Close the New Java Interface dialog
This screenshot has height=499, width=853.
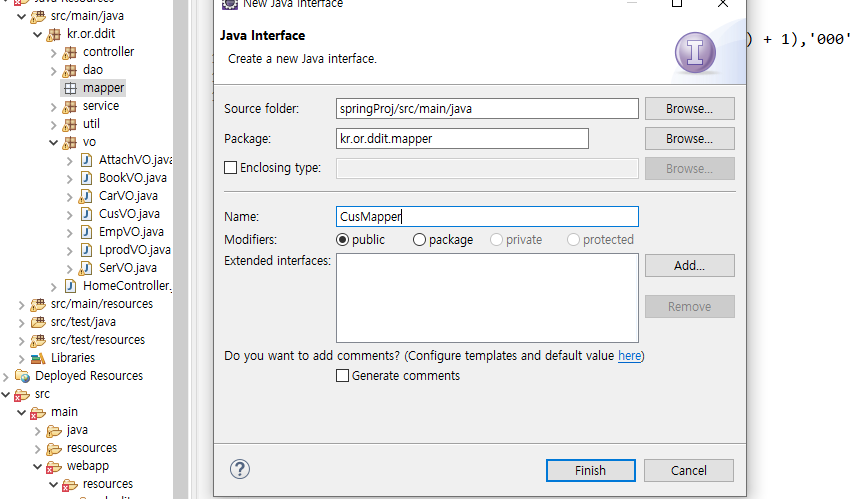pos(722,3)
